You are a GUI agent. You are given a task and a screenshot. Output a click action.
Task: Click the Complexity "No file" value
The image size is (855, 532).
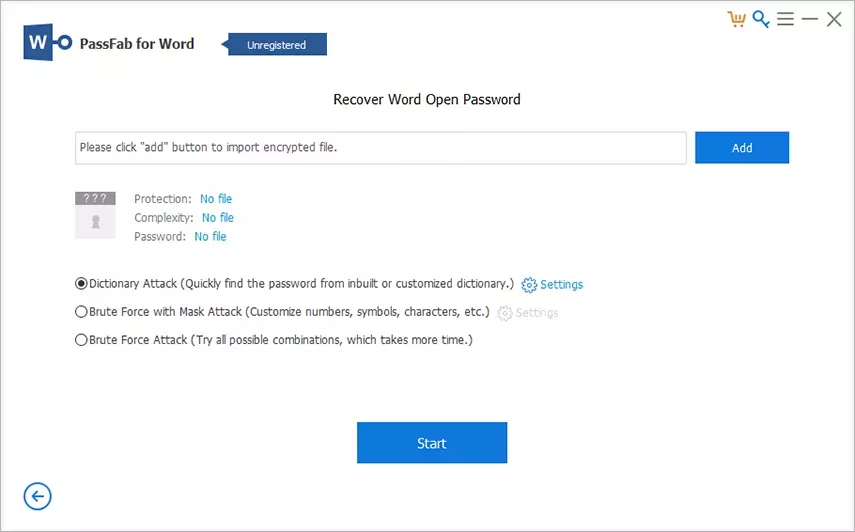tap(218, 218)
